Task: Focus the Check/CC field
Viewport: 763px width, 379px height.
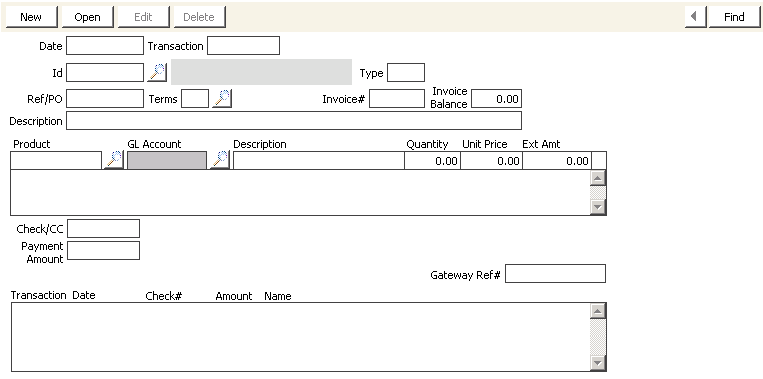Action: pos(104,229)
